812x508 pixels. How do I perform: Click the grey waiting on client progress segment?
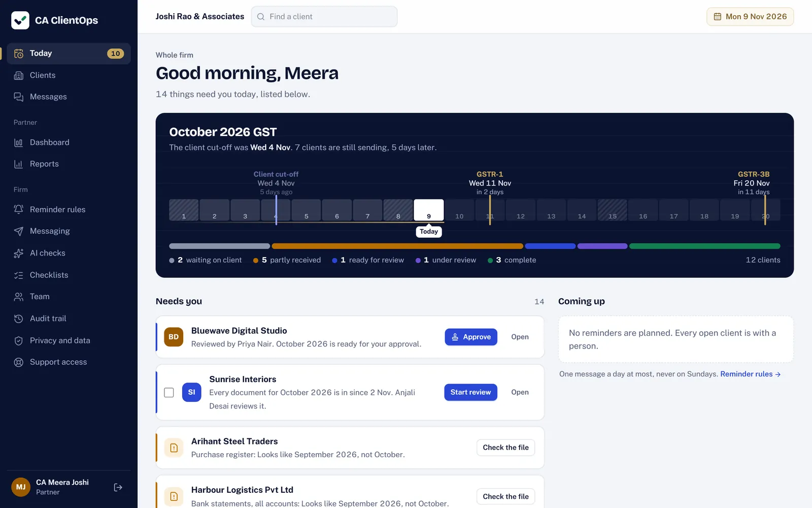pos(219,246)
